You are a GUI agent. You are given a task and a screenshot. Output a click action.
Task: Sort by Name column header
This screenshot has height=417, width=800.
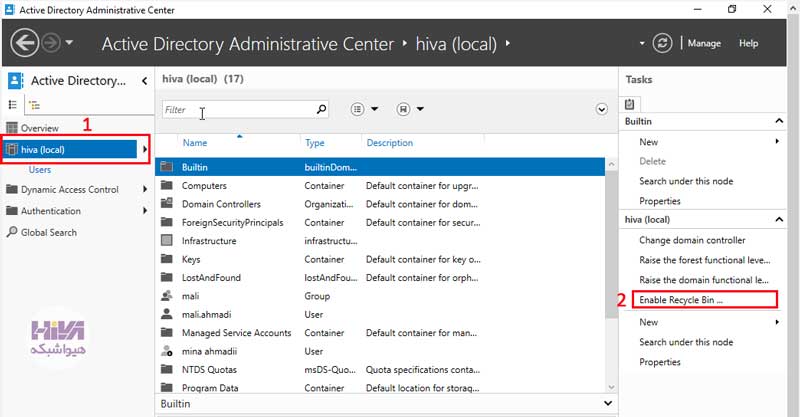click(195, 143)
